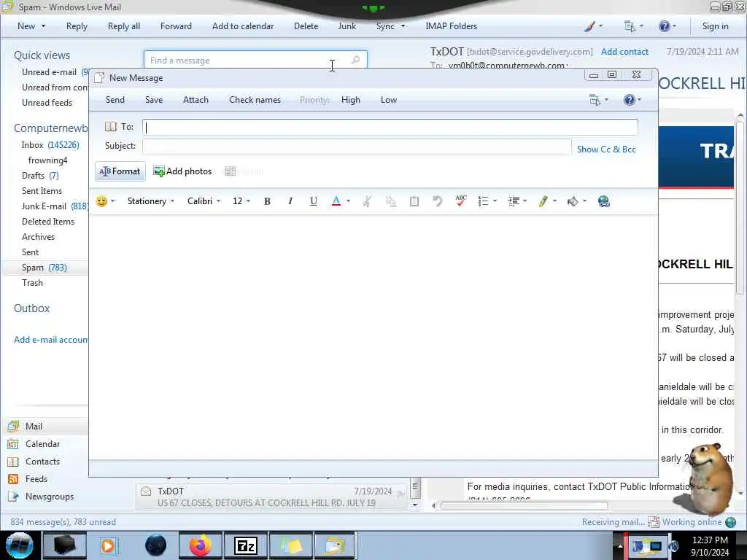Screen dimensions: 747x560
Task: Open the New menu in main toolbar
Action: [x=31, y=26]
